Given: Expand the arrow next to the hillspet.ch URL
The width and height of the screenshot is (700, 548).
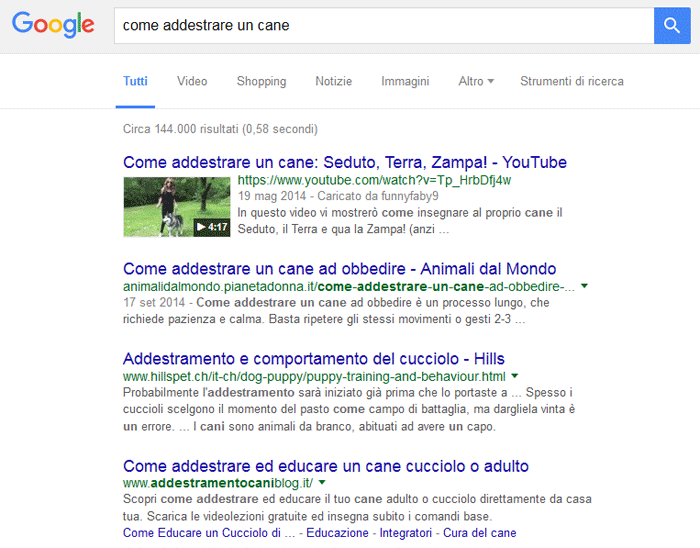Looking at the screenshot, I should 515,376.
